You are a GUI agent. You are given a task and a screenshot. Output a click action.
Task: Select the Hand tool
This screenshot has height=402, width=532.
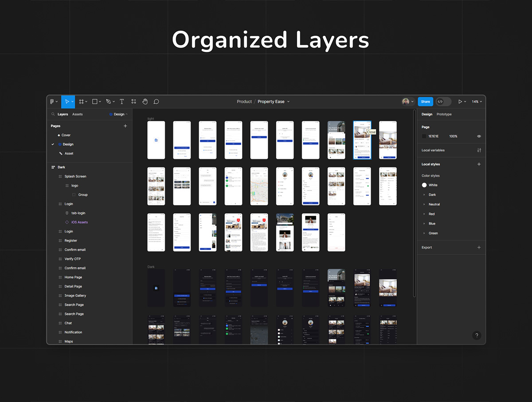[145, 101]
